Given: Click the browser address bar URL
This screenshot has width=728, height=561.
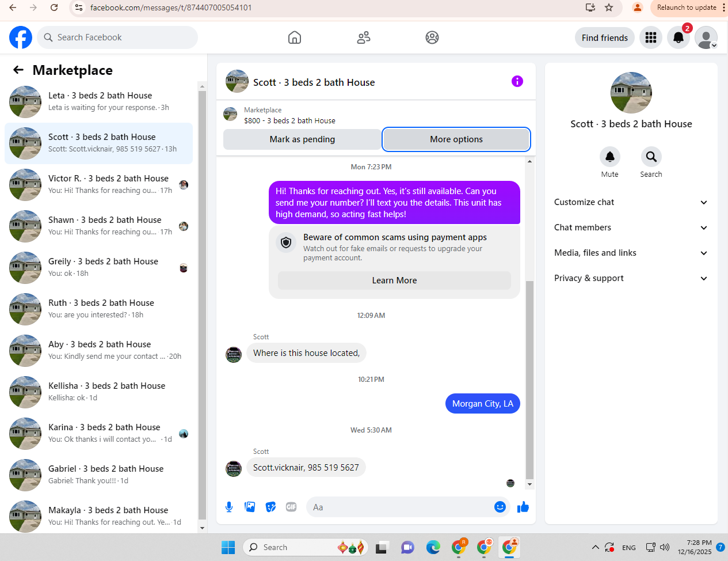Looking at the screenshot, I should 171,7.
